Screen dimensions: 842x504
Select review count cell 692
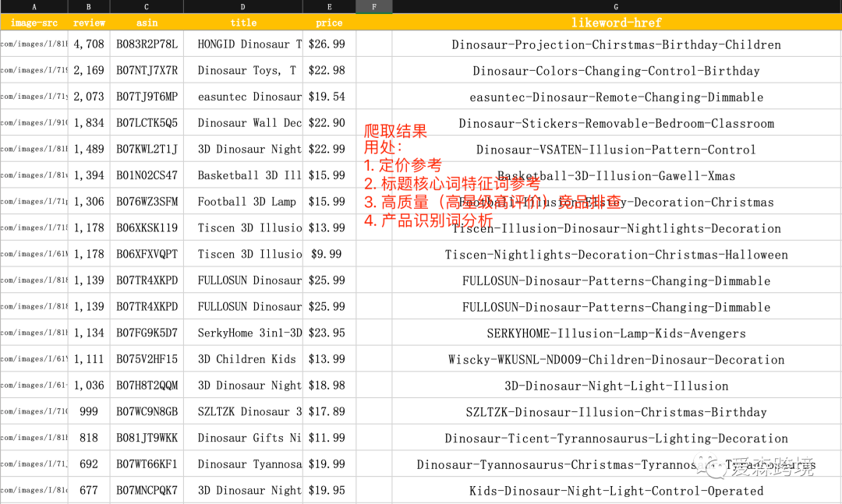pos(89,465)
